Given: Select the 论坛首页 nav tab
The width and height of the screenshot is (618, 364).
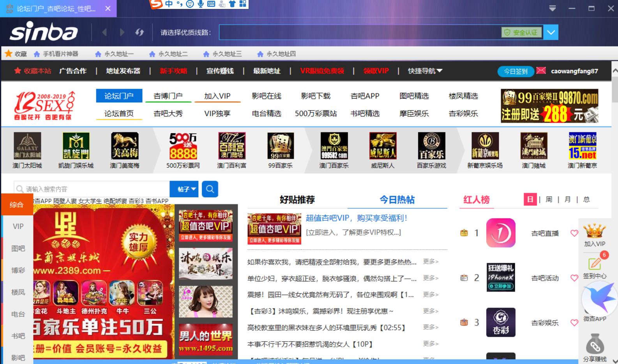Looking at the screenshot, I should [119, 113].
